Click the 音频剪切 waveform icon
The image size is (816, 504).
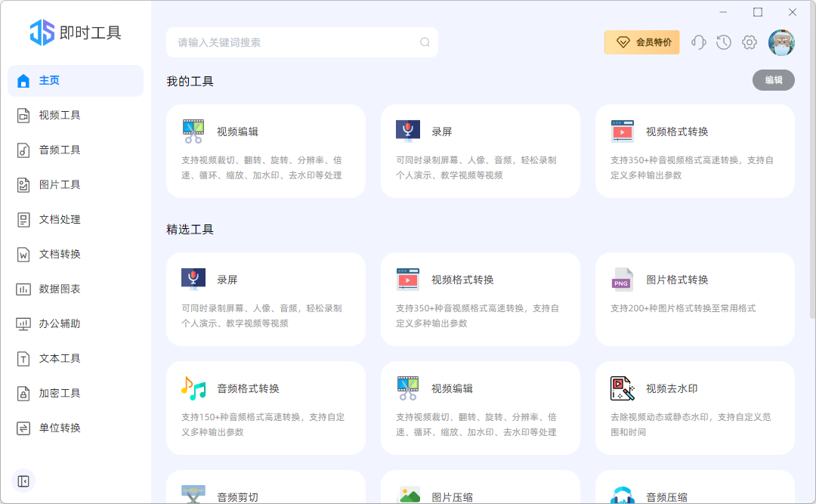click(x=193, y=494)
